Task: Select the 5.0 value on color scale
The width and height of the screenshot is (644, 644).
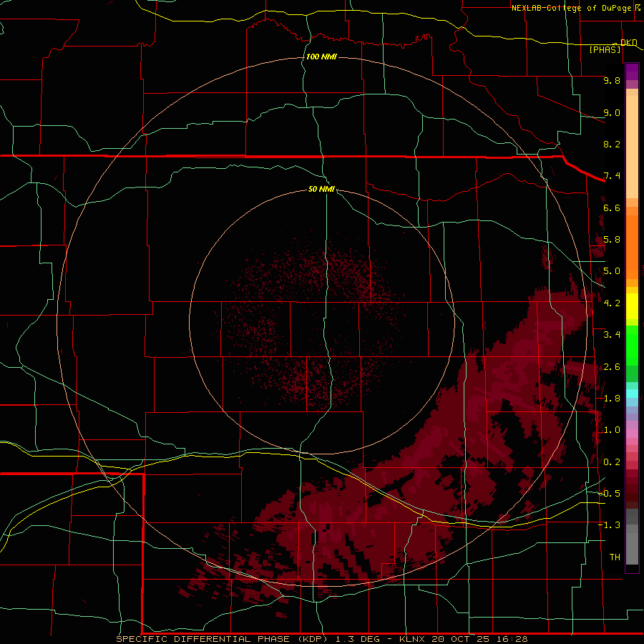Action: 612,271
